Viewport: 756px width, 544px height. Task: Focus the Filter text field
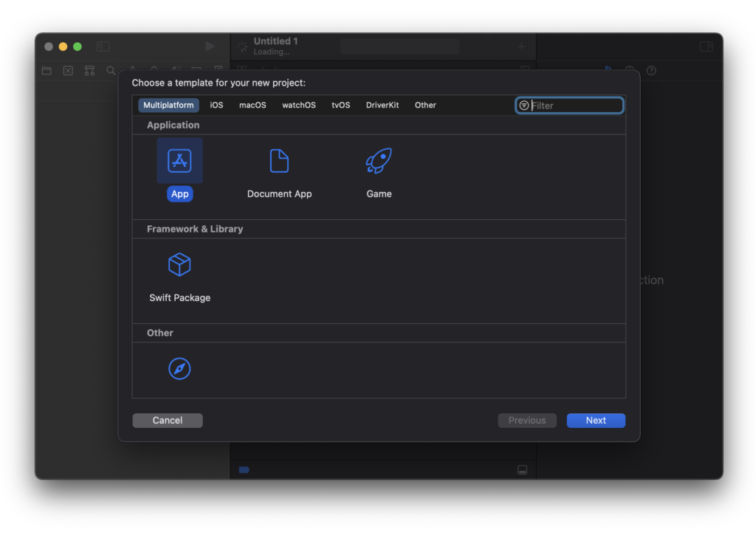[569, 106]
